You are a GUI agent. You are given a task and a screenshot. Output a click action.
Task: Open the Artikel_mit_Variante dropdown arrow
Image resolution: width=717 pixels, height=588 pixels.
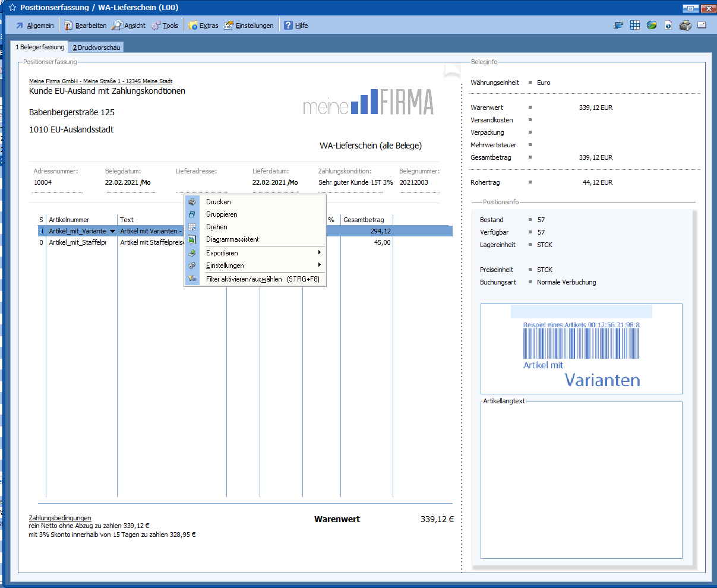[x=112, y=232]
